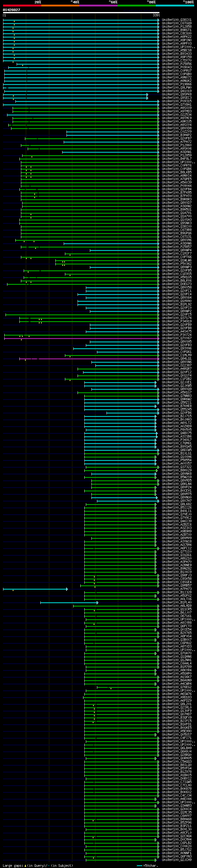This screenshot has height=868, width=197.
Task: Click the purple ~60% legend segment
Action: [x=99, y=6]
